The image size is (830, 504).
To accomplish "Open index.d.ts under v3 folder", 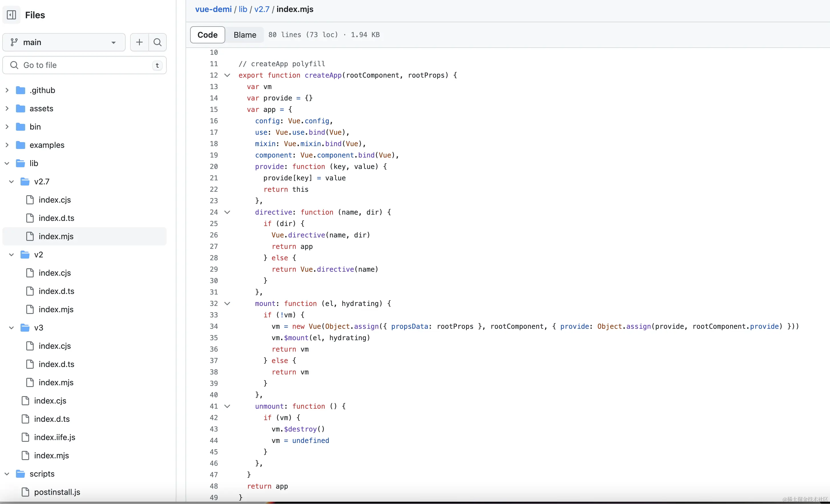I will (x=56, y=364).
